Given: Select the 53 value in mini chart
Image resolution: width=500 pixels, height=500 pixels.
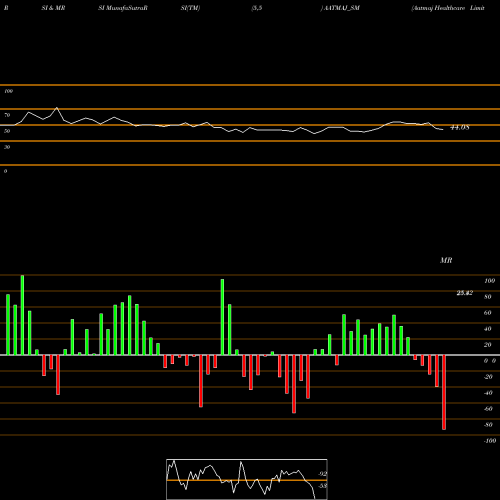Looking at the screenshot, I should click(322, 486).
